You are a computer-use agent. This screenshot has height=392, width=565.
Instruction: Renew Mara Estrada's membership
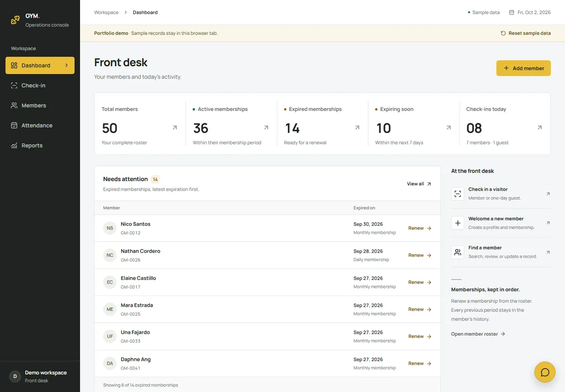pos(420,309)
